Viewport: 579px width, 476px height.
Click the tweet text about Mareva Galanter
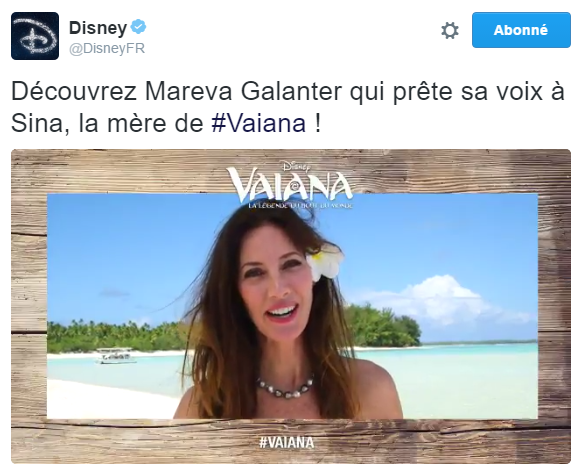(x=288, y=107)
